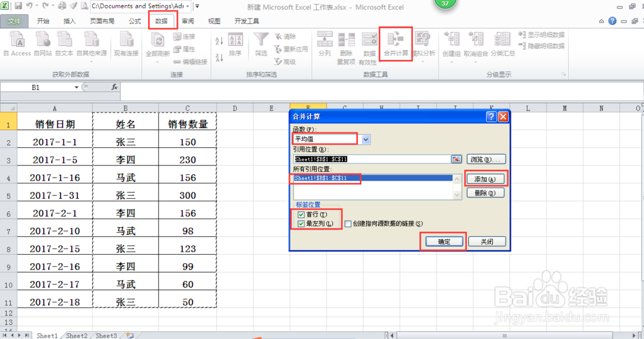Screen dimensions: 644x339
Task: Click Consolidate (合并计算) in ribbon
Action: pyautogui.click(x=396, y=44)
